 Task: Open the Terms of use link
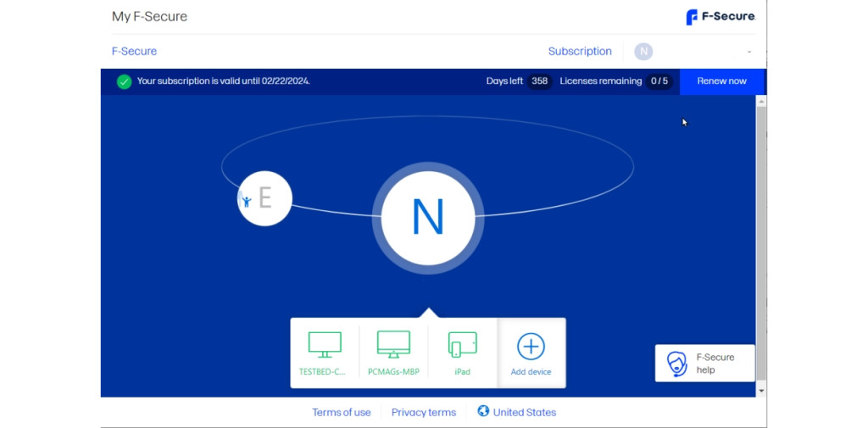(x=342, y=413)
